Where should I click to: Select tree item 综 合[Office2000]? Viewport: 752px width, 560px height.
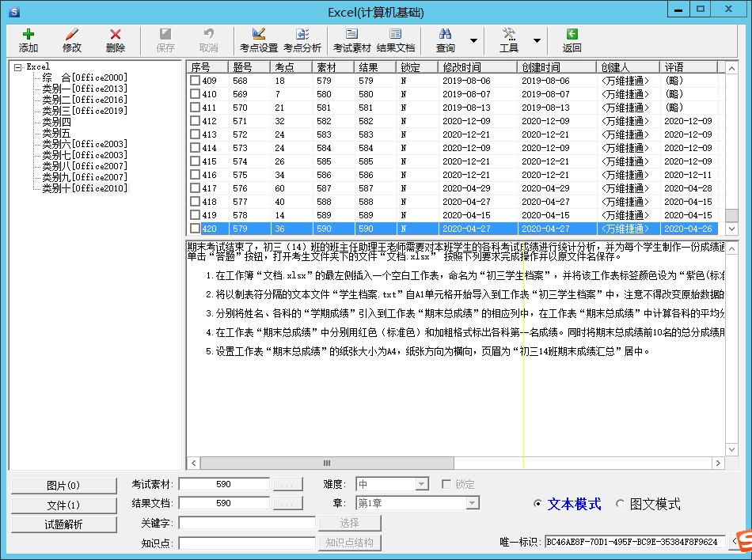[x=85, y=78]
